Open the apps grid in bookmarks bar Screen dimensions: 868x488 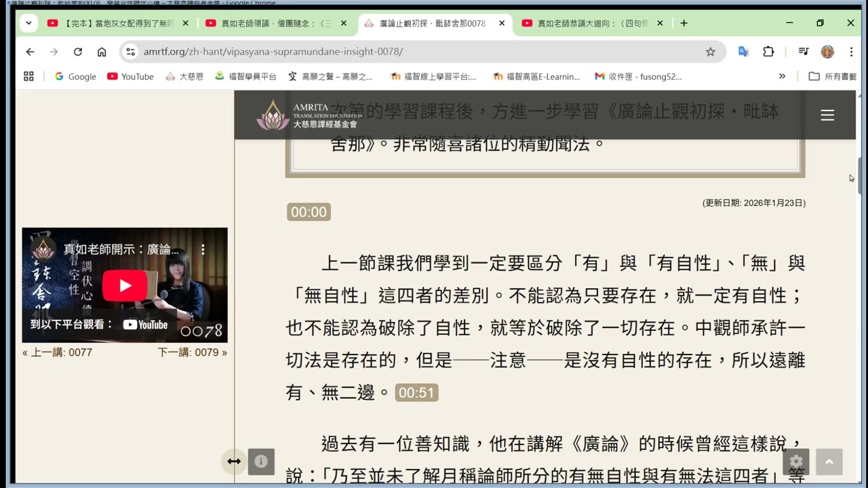pyautogui.click(x=28, y=77)
